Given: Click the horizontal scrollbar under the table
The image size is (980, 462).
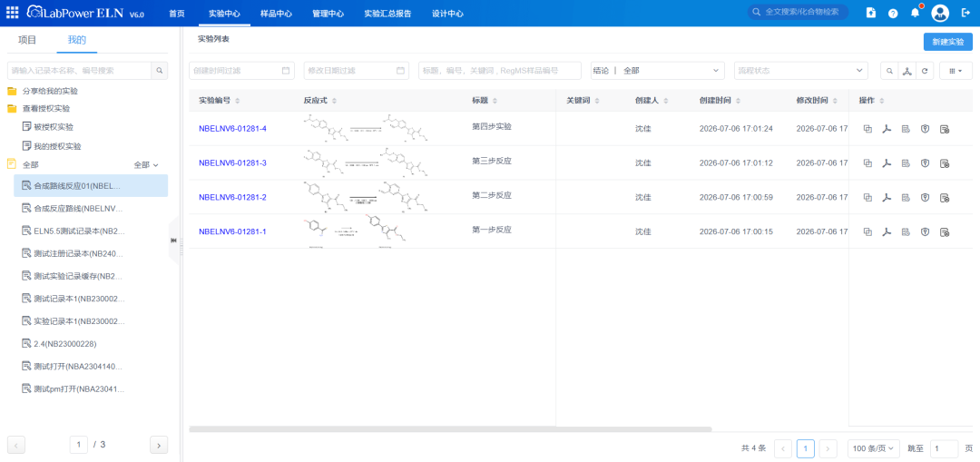Looking at the screenshot, I should pos(450,429).
